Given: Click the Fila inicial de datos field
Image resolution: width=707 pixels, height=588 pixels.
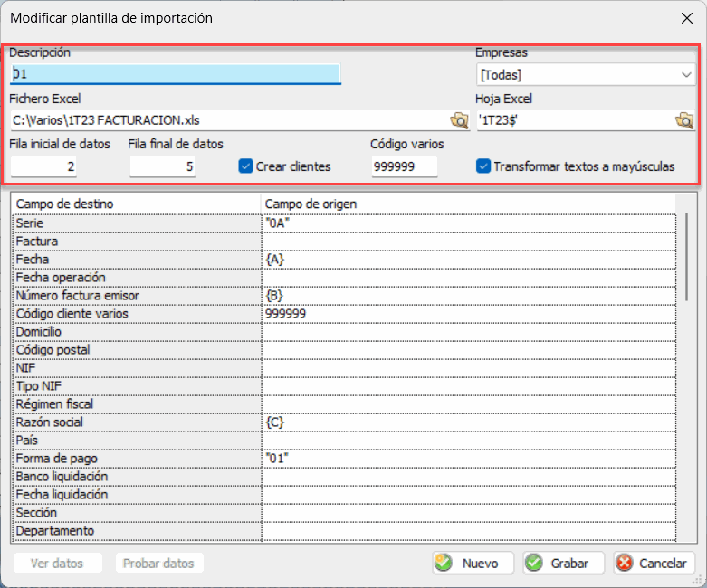Looking at the screenshot, I should point(43,166).
